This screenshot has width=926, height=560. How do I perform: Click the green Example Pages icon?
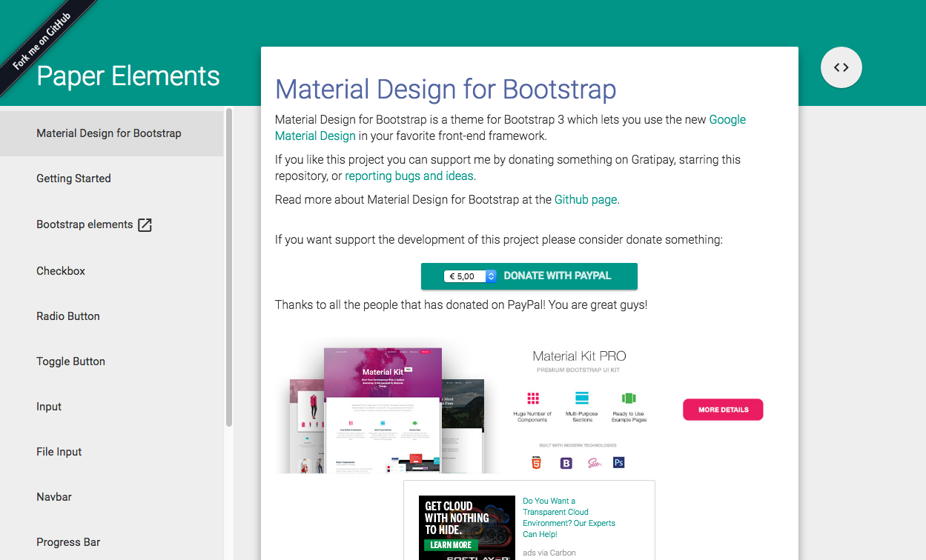point(629,398)
